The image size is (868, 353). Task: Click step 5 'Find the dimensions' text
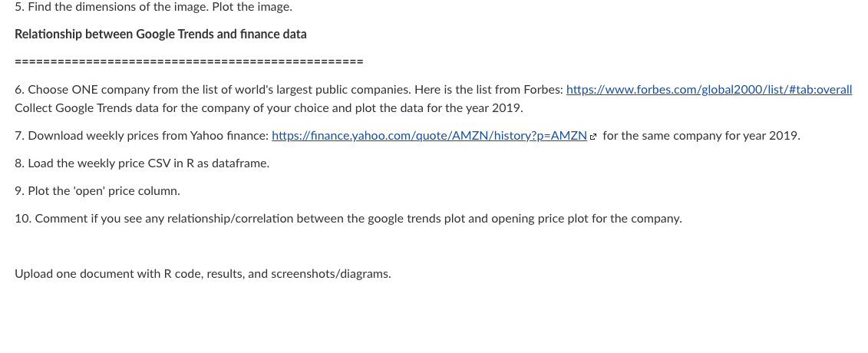click(x=153, y=7)
